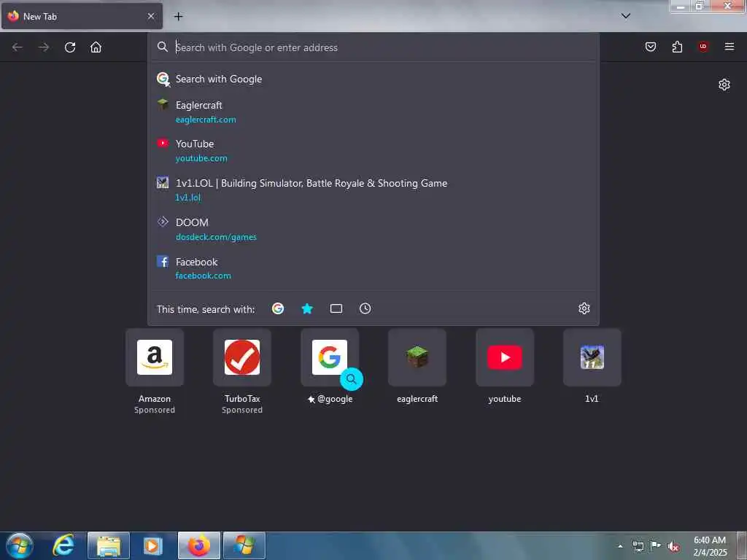Open the Firefox hamburger application menu

[x=729, y=46]
